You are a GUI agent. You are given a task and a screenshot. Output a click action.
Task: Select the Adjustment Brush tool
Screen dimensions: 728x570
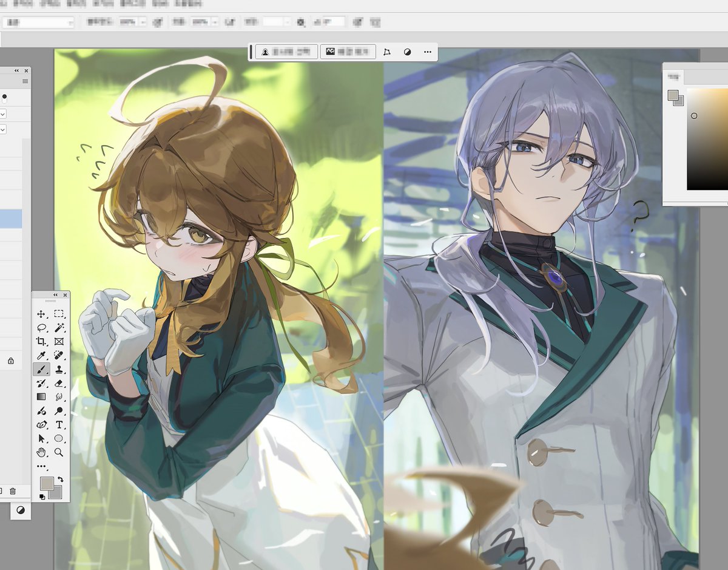pyautogui.click(x=41, y=411)
